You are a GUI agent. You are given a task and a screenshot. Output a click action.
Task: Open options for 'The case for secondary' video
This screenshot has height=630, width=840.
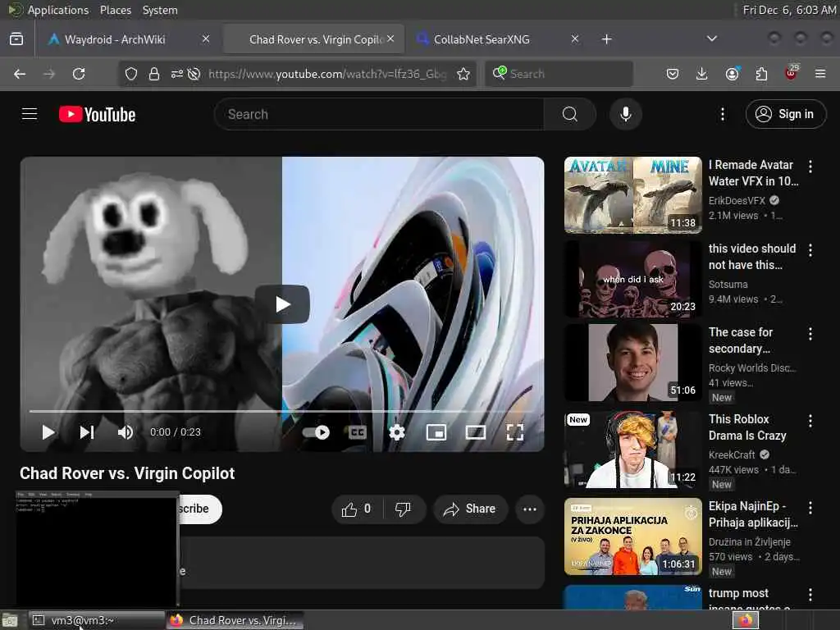(810, 335)
